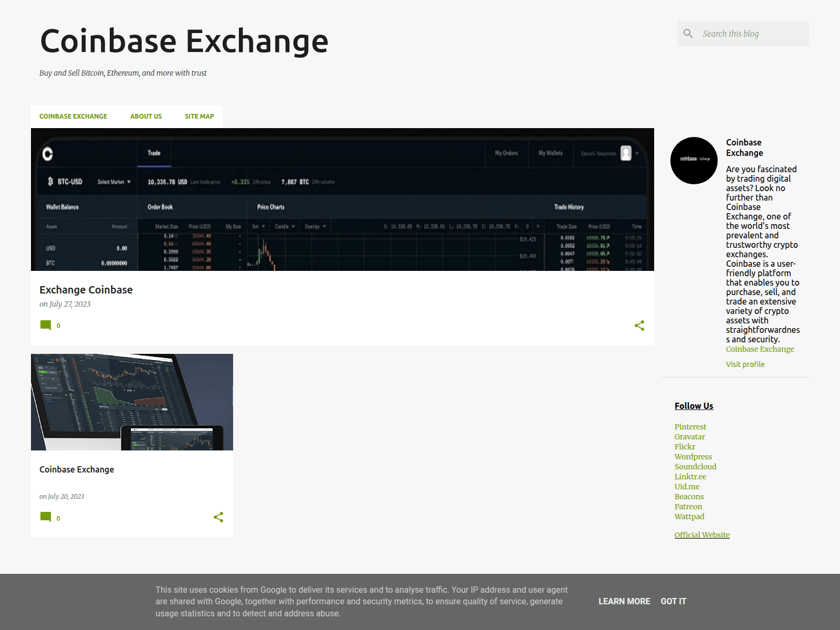The height and width of the screenshot is (630, 840).
Task: Open the Official Website link
Action: [702, 534]
